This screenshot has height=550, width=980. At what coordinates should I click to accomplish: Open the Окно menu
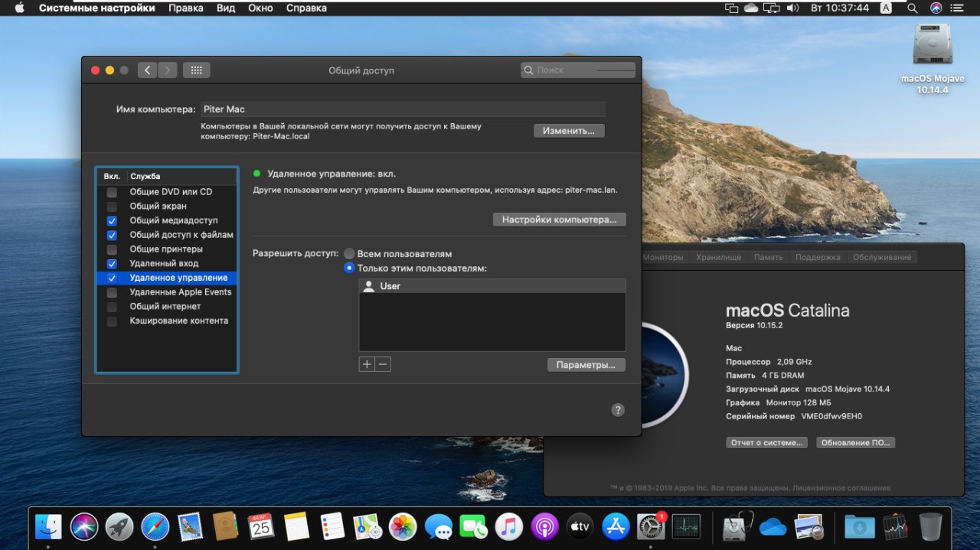[x=261, y=8]
